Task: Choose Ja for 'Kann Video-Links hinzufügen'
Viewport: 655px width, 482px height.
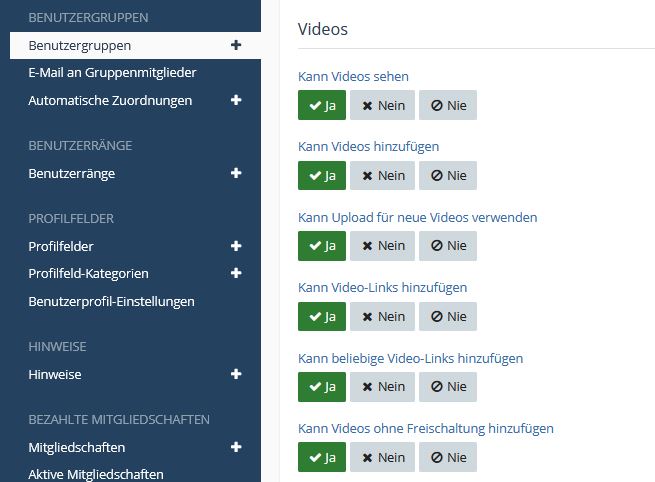Action: [x=321, y=316]
